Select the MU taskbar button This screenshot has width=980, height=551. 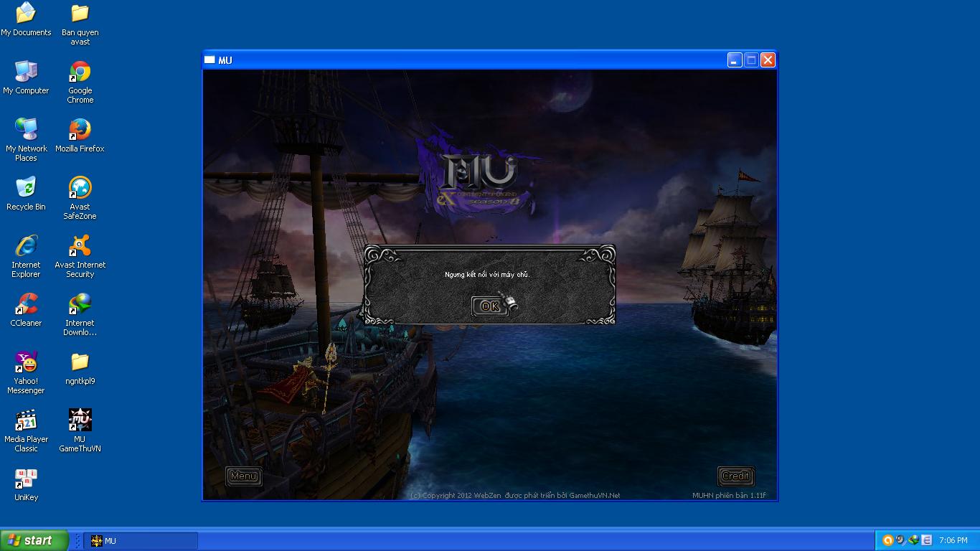[x=141, y=541]
